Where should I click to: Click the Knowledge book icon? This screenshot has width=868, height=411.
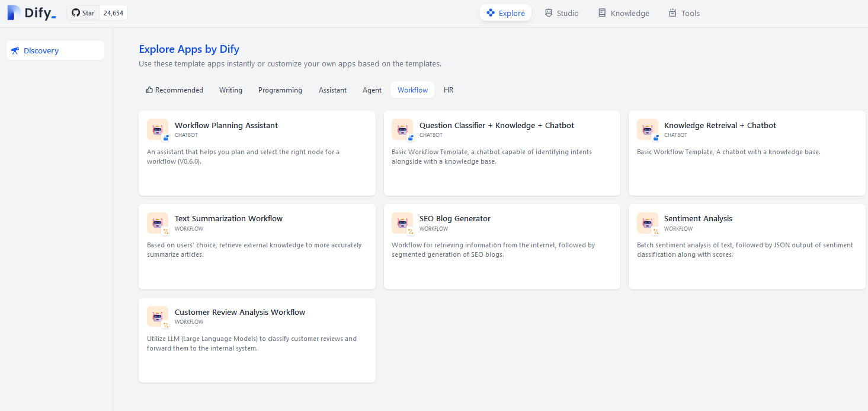pos(602,12)
